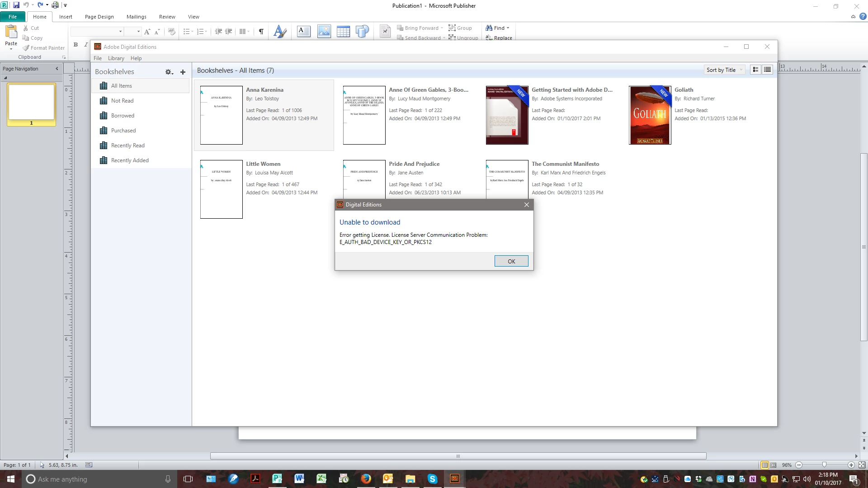This screenshot has height=488, width=868.
Task: Switch to the Page Design ribbon tab
Action: pos(99,17)
